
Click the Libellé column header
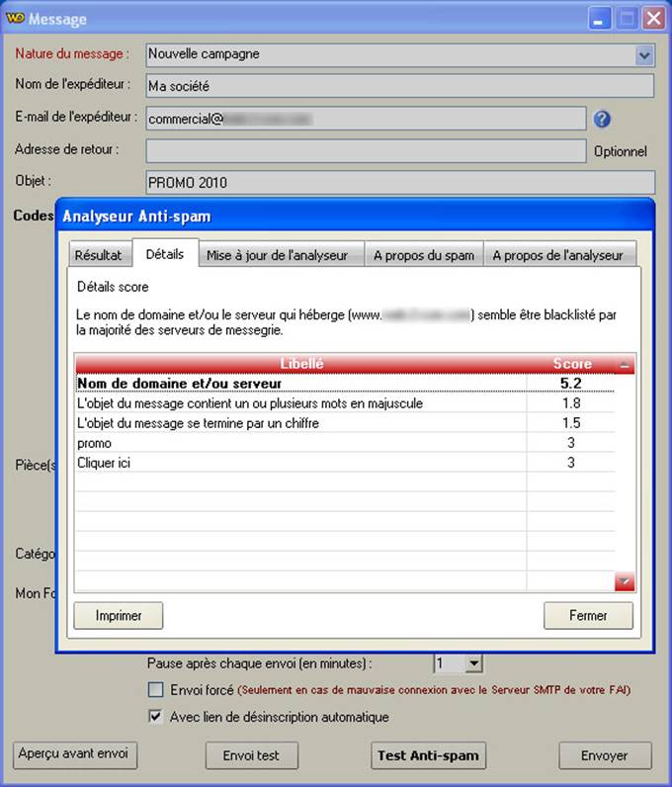(x=301, y=364)
